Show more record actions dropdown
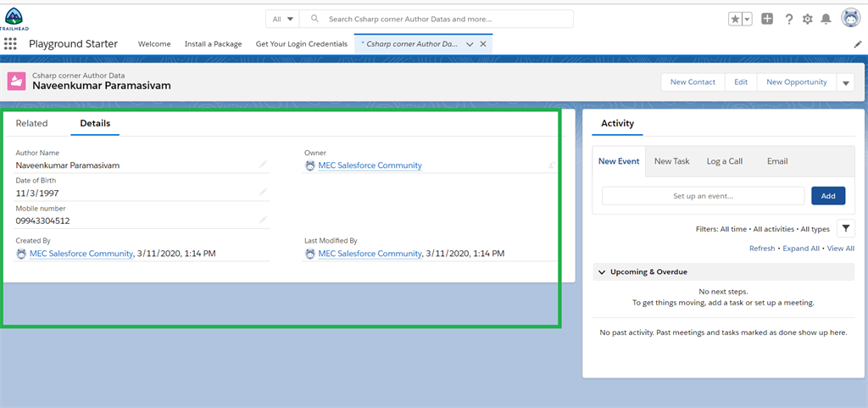Screen dimensions: 868x408 coord(845,82)
